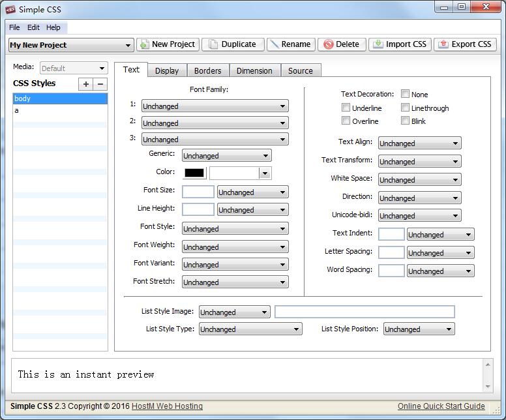Click the Font Size input field
The image size is (506, 420).
198,192
